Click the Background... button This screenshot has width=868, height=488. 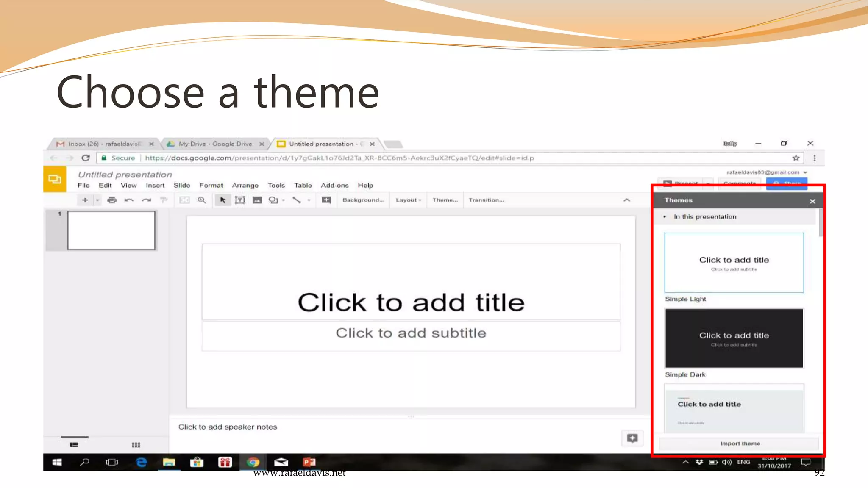(363, 200)
